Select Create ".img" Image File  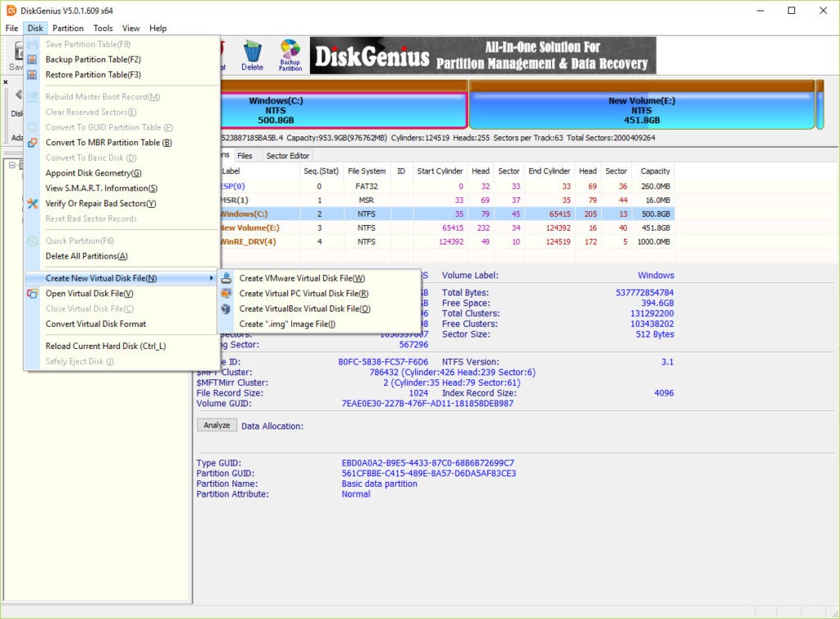coord(319,324)
